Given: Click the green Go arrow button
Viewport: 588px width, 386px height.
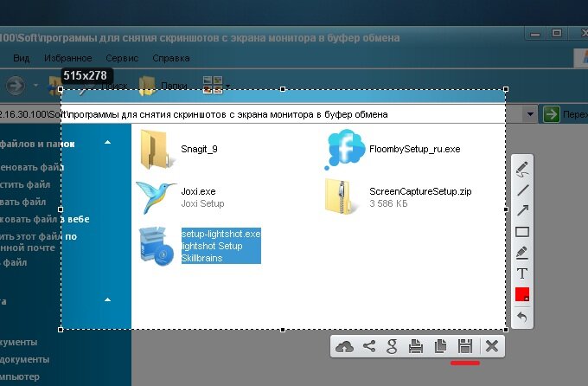Looking at the screenshot, I should pos(551,113).
